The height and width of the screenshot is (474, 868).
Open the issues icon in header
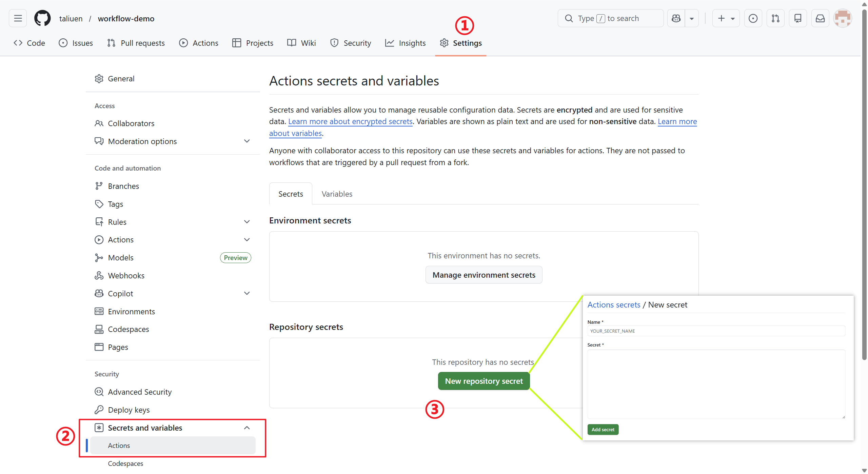[753, 18]
